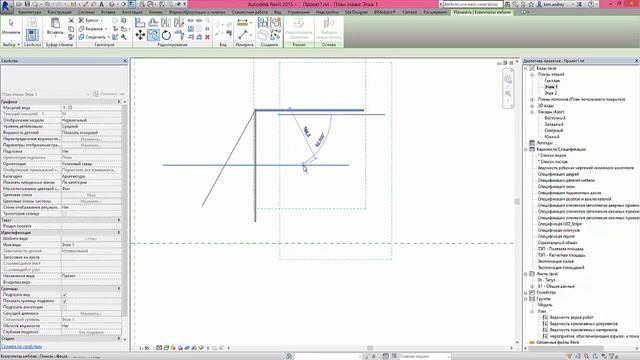
Task: Click the Save icon in quick access toolbar
Action: tap(27, 4)
